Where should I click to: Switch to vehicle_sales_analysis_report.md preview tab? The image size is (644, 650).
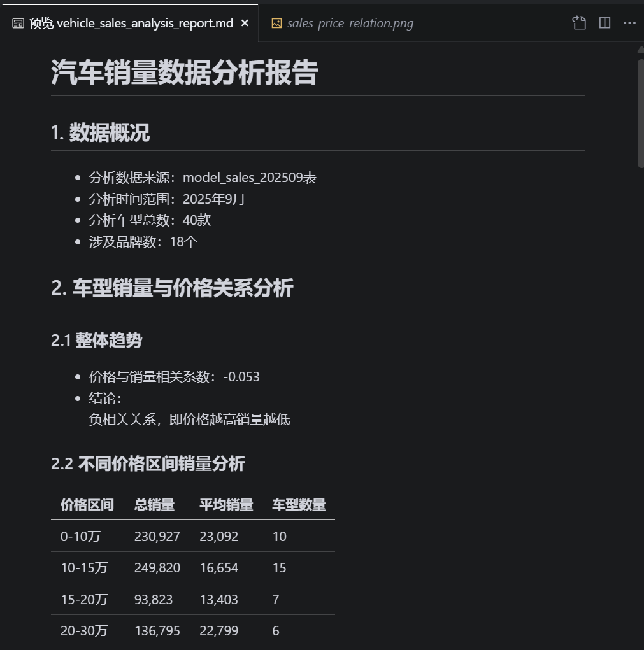tap(129, 23)
